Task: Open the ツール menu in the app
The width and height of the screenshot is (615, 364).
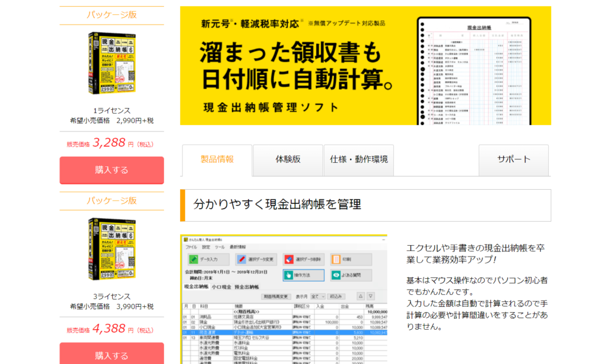Action: 220,247
